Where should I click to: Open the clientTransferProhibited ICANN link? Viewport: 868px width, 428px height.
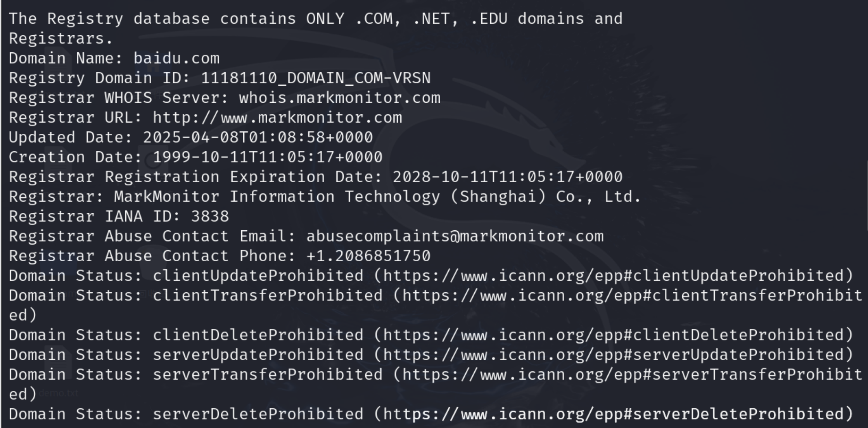pyautogui.click(x=632, y=295)
